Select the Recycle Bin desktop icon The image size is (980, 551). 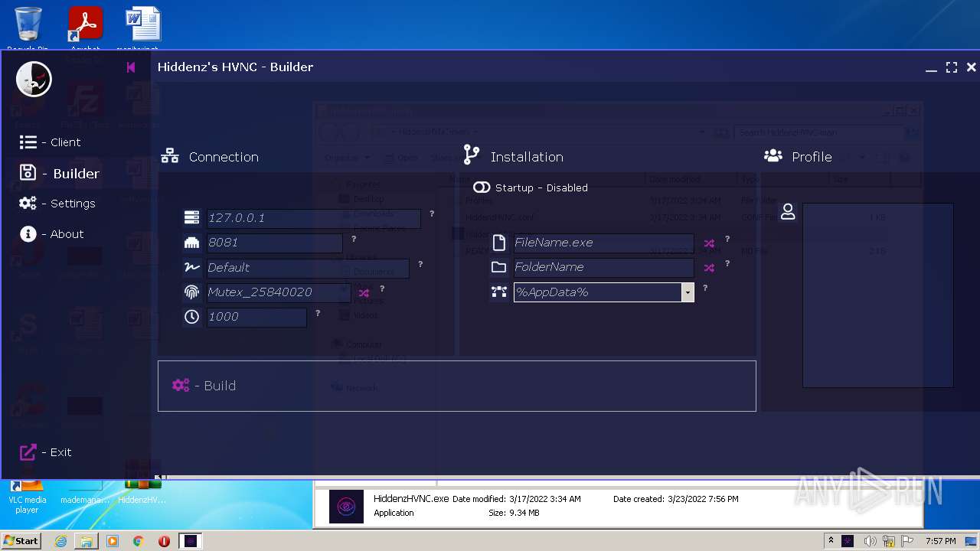pos(28,28)
